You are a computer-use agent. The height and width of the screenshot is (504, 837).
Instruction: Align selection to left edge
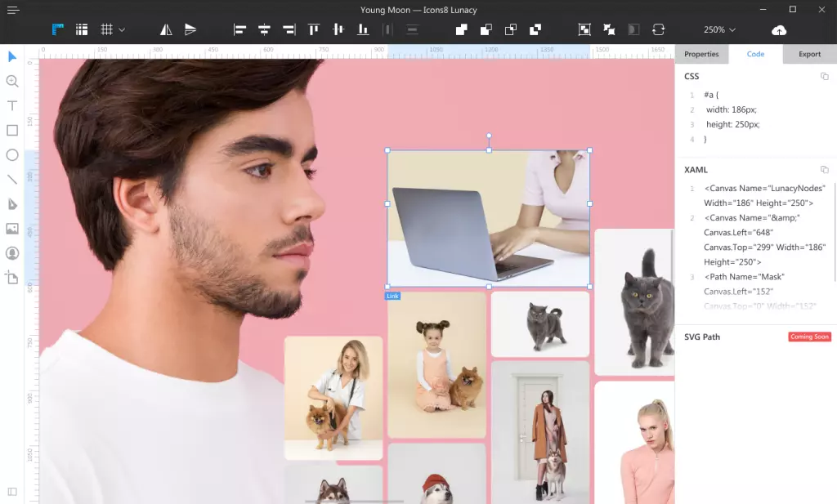pos(239,29)
